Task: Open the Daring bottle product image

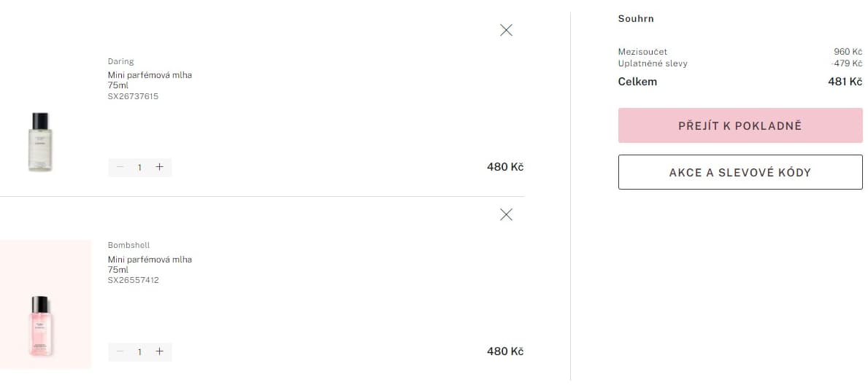Action: click(40, 142)
